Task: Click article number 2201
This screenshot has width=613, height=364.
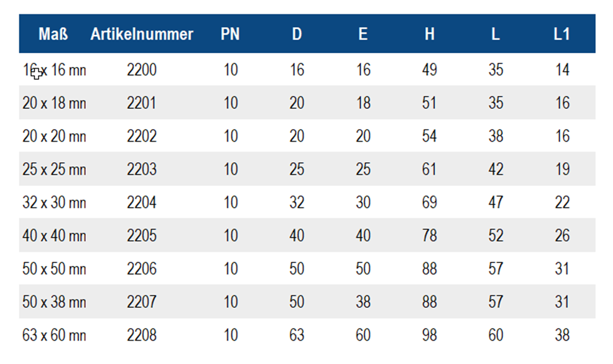Action: (x=142, y=103)
